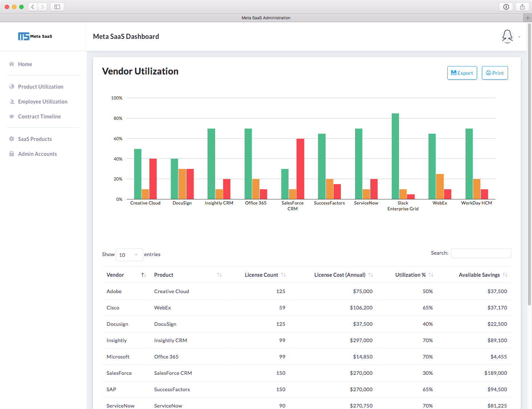Toggle Vendor column sort order
The width and height of the screenshot is (532, 409).
[x=144, y=275]
